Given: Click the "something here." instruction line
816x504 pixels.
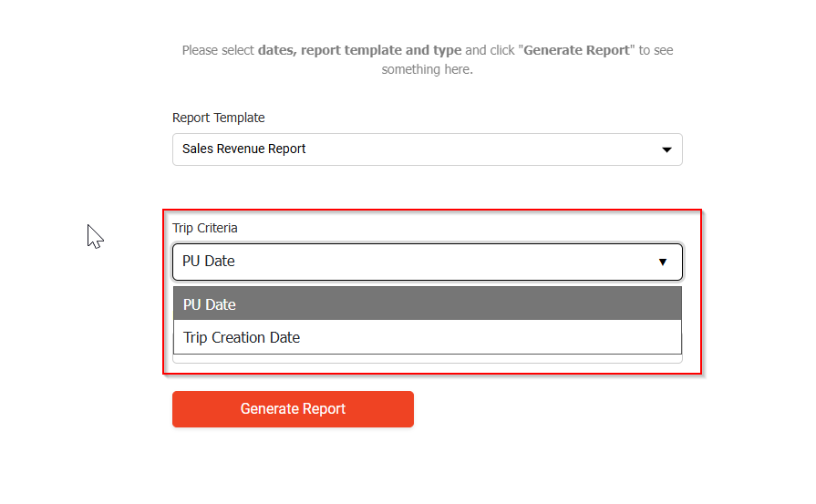Looking at the screenshot, I should (427, 69).
